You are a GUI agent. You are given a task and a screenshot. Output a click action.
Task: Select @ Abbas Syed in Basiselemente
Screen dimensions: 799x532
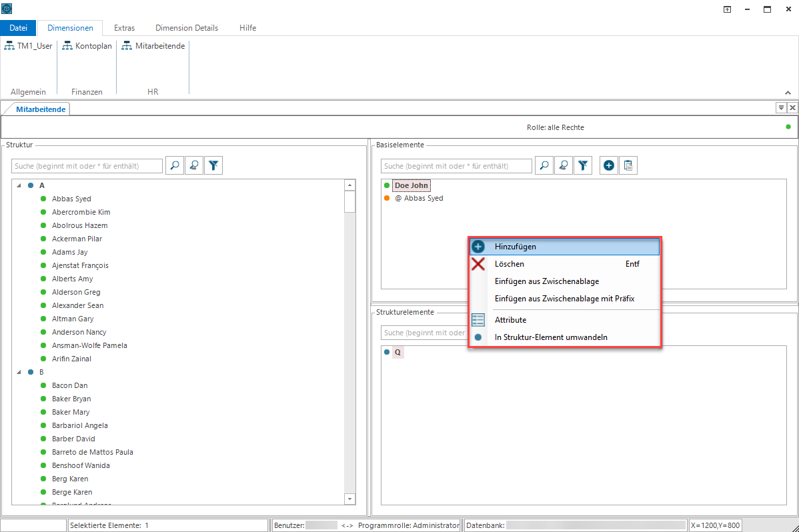419,198
